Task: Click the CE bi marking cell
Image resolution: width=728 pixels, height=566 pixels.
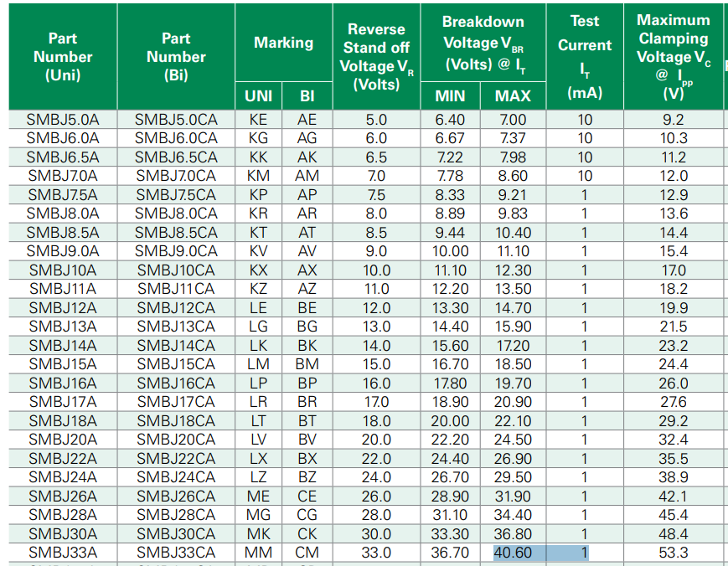Action: [x=307, y=497]
